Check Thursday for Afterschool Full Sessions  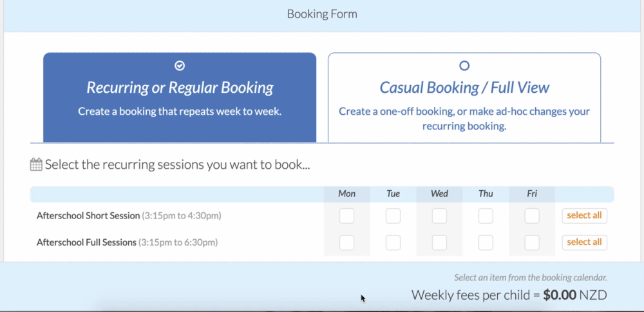pos(486,242)
